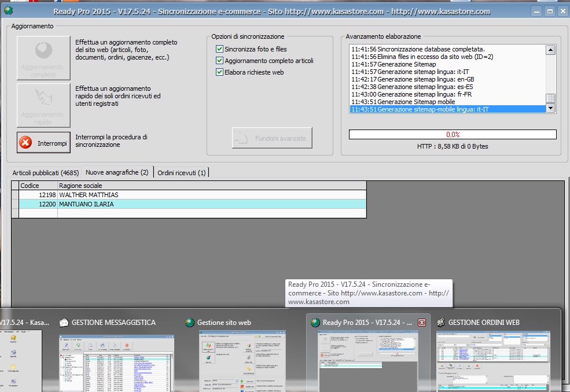Click the 0,0% progress bar
Screen dimensions: 570x392
(453, 134)
